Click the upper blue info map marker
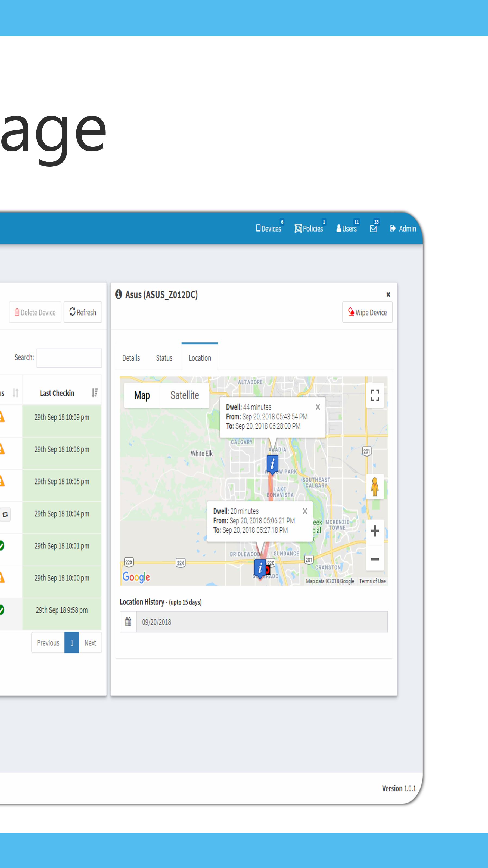 (x=272, y=464)
